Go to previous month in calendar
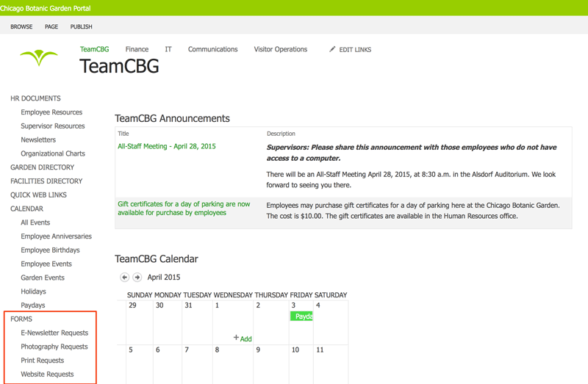This screenshot has height=384, width=588. [124, 278]
